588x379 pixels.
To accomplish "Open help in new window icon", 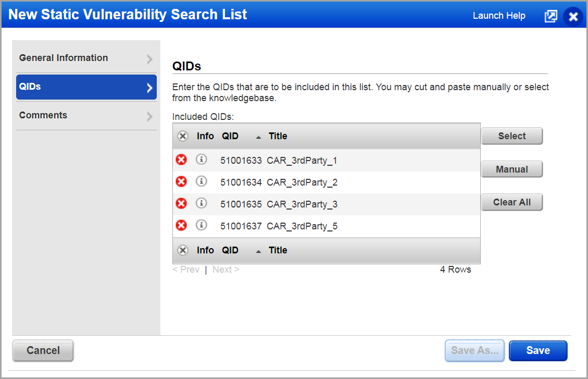I will (x=551, y=16).
